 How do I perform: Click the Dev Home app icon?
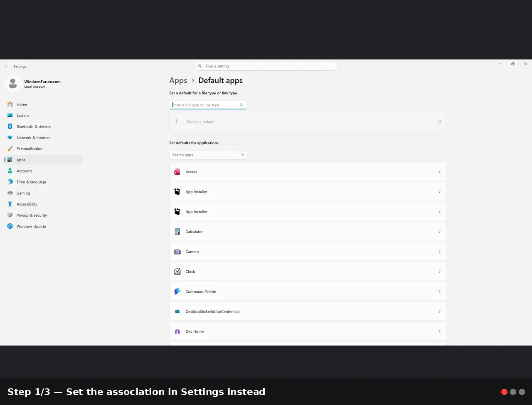click(x=177, y=331)
